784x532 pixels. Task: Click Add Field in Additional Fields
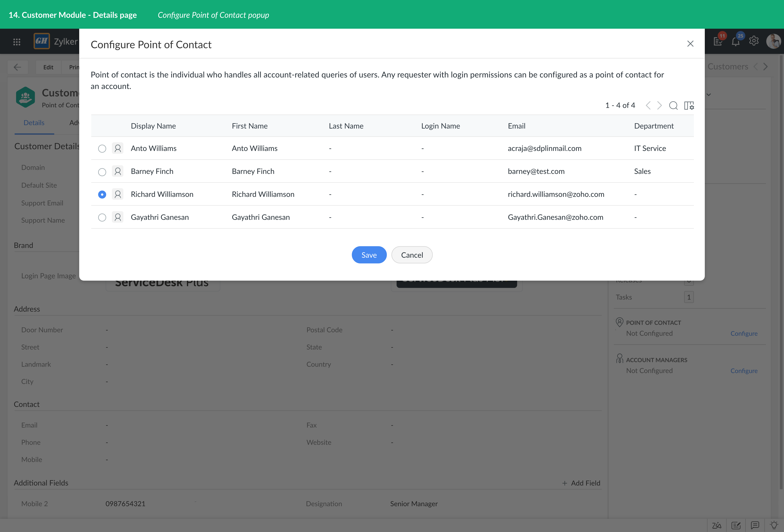(581, 483)
